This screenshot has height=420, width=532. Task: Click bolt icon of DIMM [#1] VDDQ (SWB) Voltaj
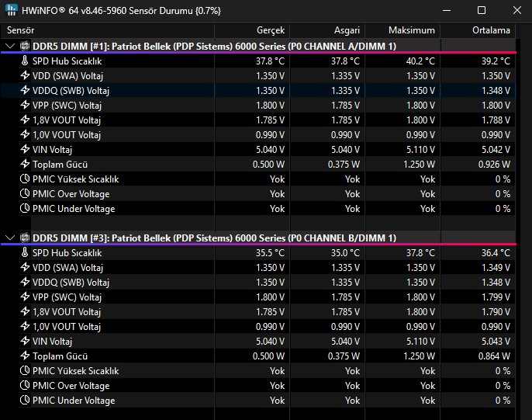[x=25, y=90]
